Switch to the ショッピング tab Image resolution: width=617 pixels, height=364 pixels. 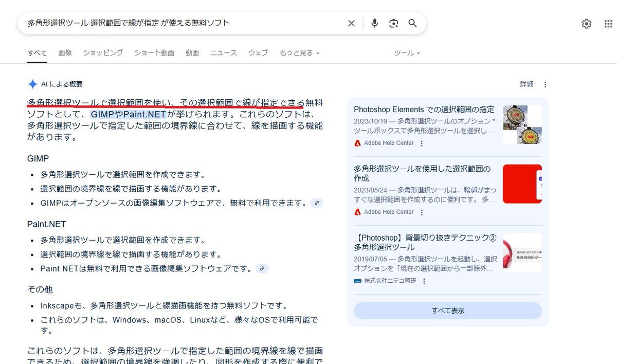103,53
